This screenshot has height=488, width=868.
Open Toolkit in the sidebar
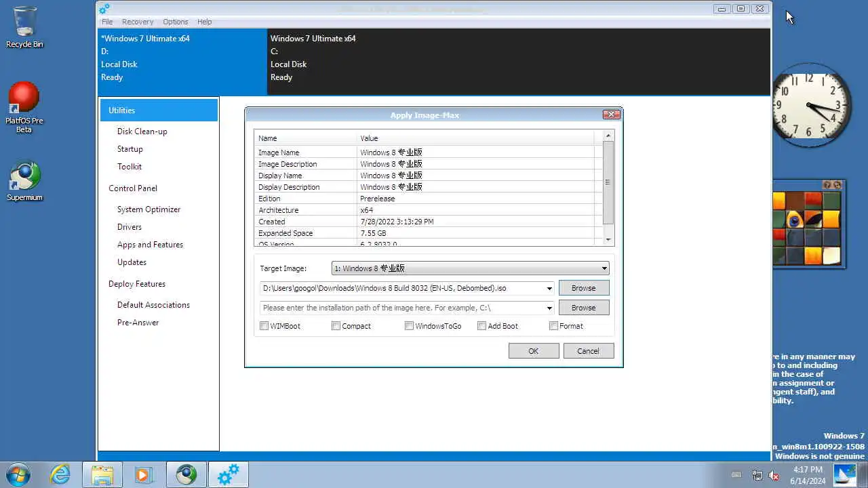click(129, 167)
